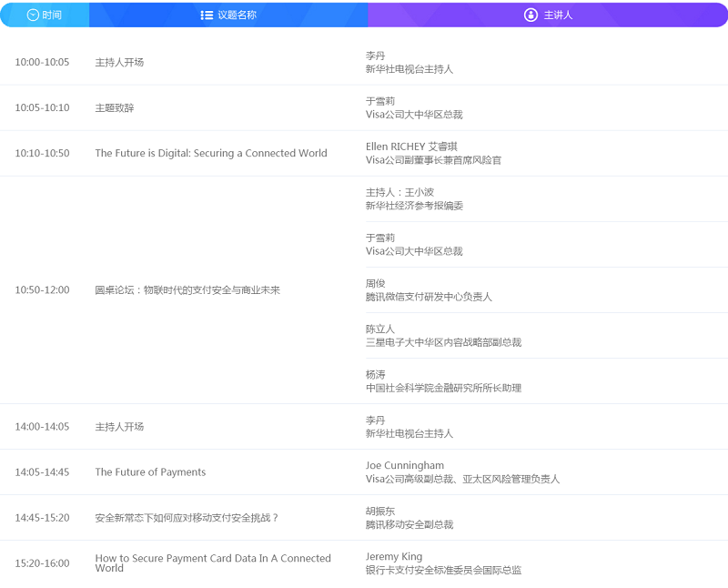Viewport: 728px width, 588px height.
Task: Click the clock icon in time header
Action: [x=34, y=15]
